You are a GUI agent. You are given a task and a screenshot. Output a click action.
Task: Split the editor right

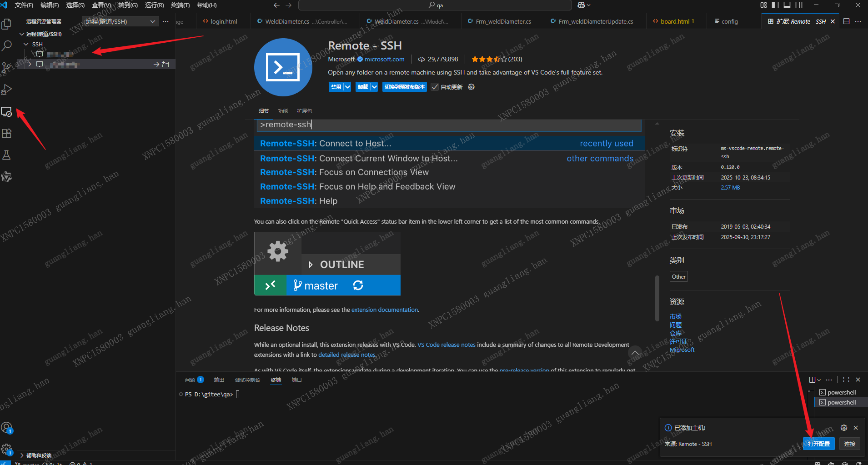(846, 21)
